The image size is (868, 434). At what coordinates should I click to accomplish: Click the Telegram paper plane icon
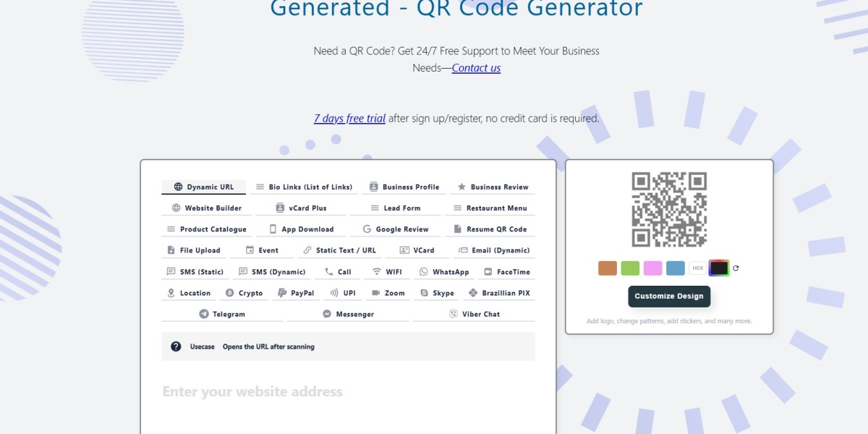click(x=204, y=314)
